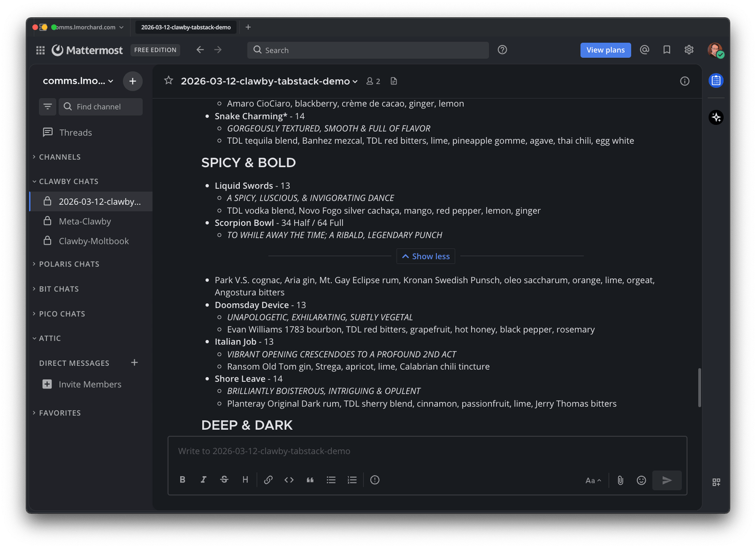Star the channel as a favorite
The width and height of the screenshot is (756, 548).
coord(168,81)
